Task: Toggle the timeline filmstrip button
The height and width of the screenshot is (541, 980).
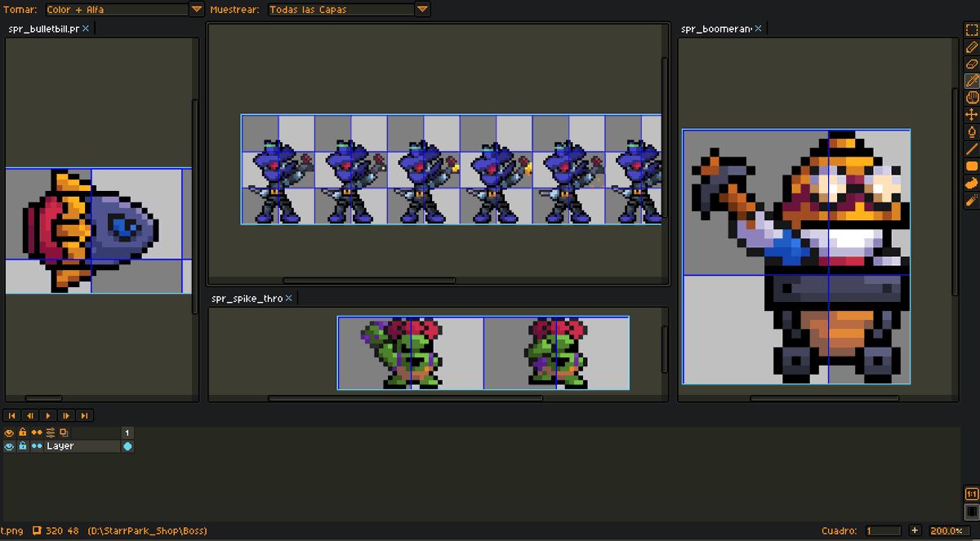Action: coord(972,512)
